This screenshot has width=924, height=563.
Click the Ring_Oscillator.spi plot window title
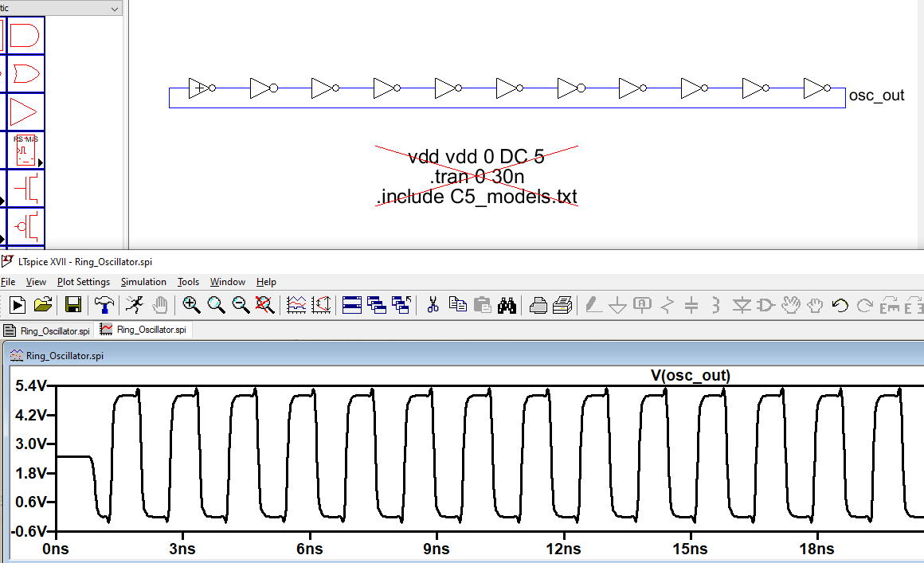[65, 356]
